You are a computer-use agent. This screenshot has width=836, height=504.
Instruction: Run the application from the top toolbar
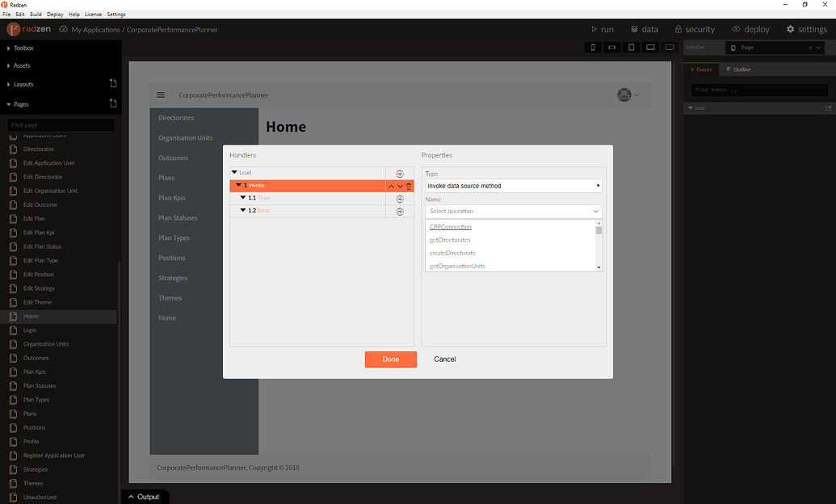pyautogui.click(x=604, y=29)
